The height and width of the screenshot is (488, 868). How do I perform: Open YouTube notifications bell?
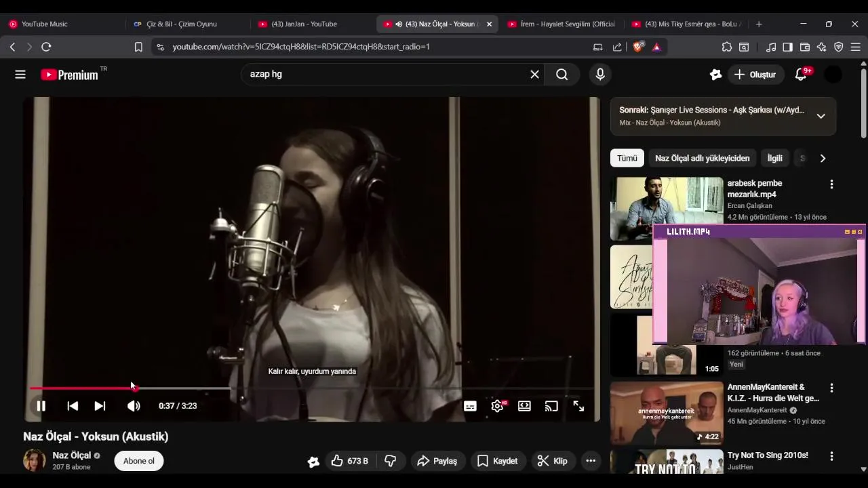point(801,75)
